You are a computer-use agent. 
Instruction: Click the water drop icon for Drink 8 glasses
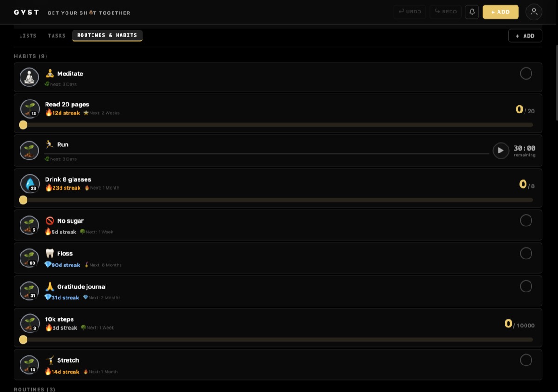pyautogui.click(x=30, y=184)
